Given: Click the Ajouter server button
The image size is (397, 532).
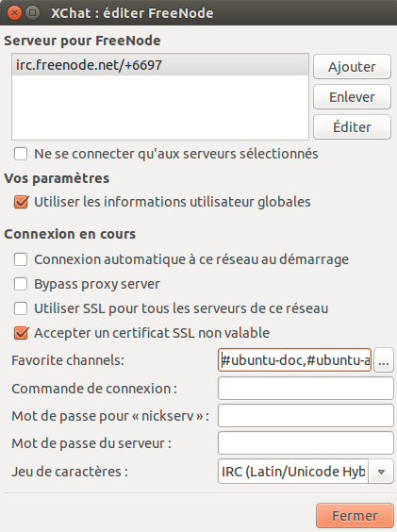Looking at the screenshot, I should click(x=352, y=67).
